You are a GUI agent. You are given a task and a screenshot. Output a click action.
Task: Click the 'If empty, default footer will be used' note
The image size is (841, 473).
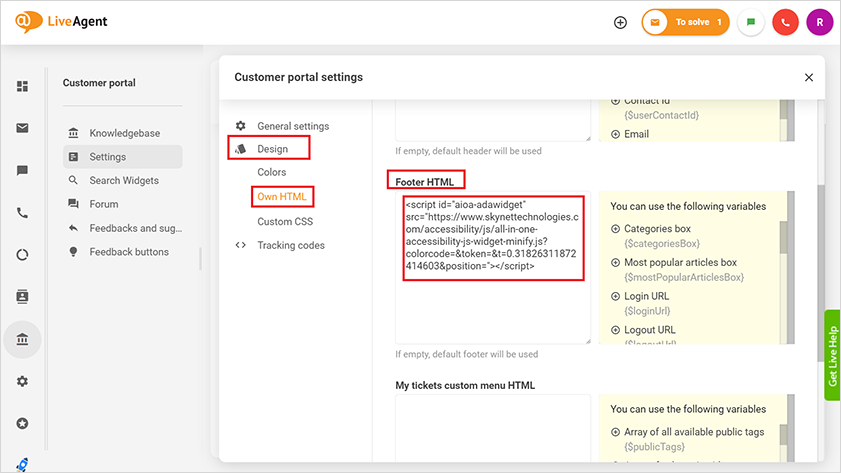tap(467, 354)
